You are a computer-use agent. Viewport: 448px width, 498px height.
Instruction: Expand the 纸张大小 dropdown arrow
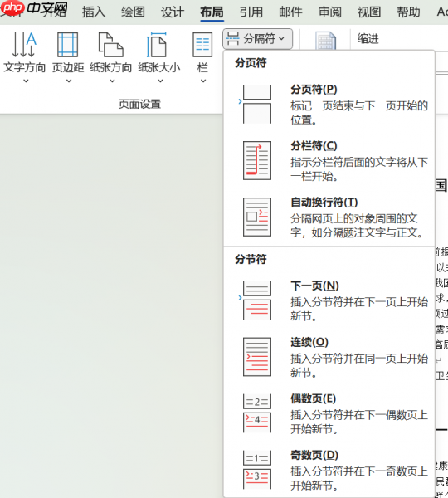(160, 81)
